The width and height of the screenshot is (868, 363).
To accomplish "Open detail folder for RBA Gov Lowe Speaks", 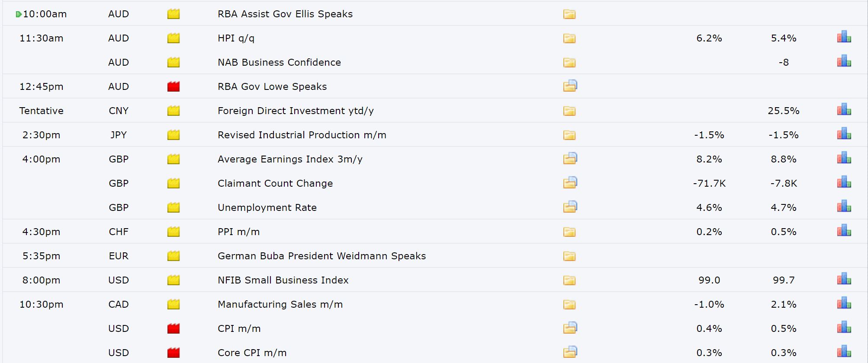I will point(570,86).
